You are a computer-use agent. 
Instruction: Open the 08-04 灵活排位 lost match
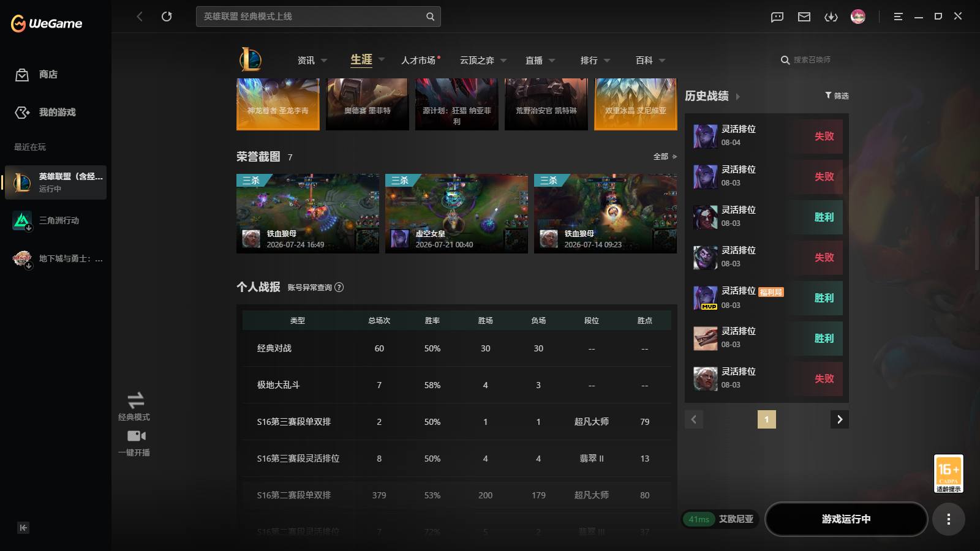click(767, 136)
